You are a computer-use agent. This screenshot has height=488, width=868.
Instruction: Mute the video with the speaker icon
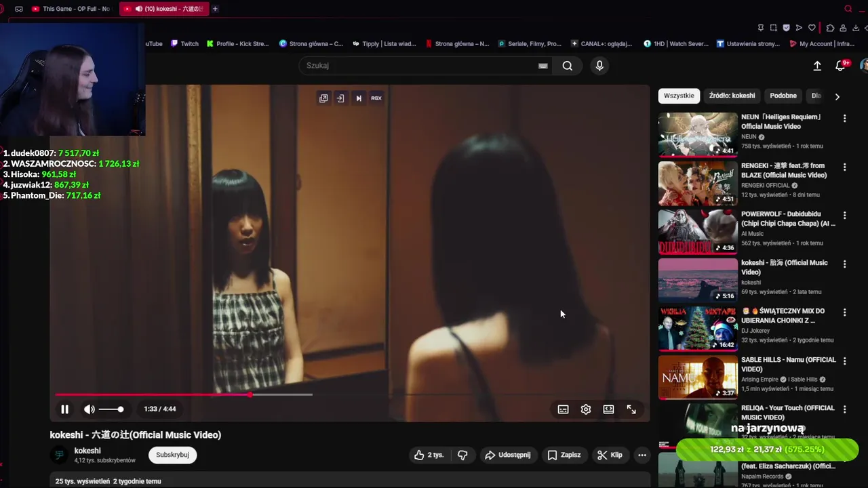point(89,409)
